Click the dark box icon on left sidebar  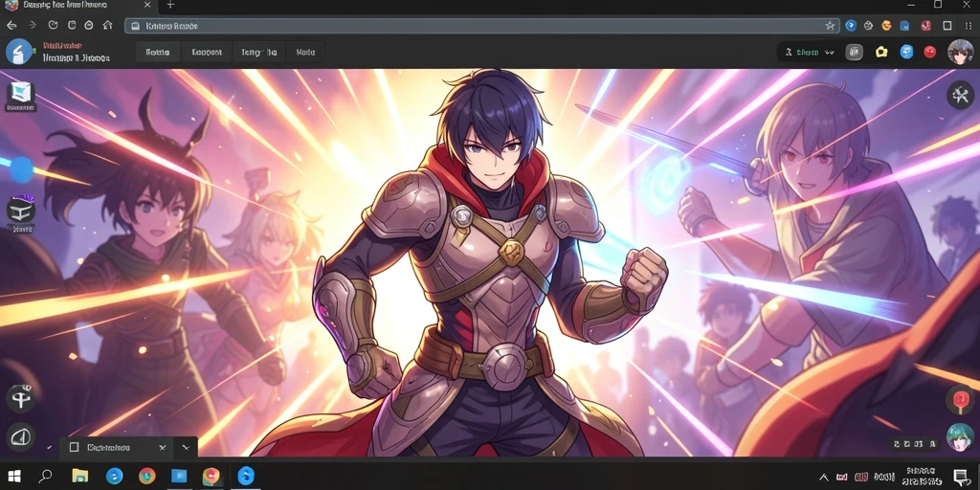click(x=21, y=210)
